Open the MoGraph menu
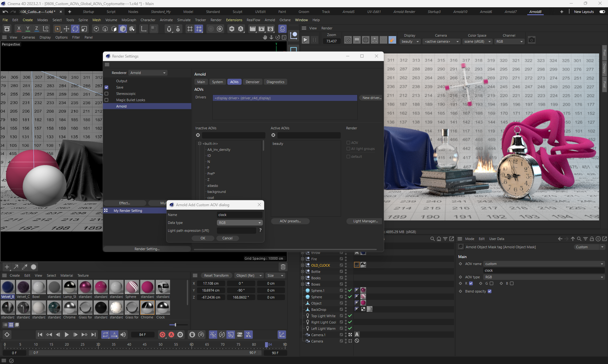 tap(129, 20)
